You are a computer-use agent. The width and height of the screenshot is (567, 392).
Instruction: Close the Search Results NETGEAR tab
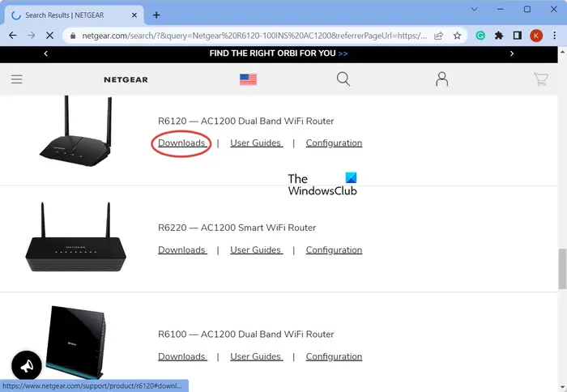(x=134, y=15)
